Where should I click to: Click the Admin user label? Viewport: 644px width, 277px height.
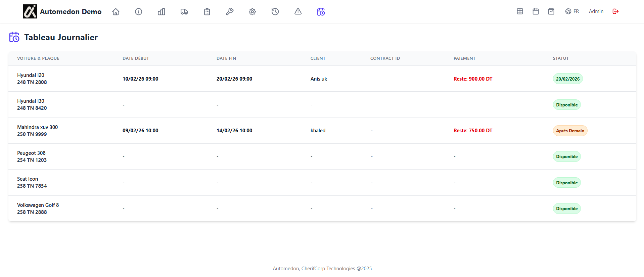(x=596, y=11)
